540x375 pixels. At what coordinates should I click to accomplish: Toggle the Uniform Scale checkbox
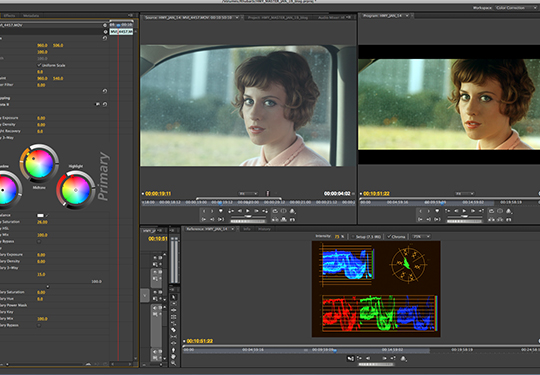39,65
